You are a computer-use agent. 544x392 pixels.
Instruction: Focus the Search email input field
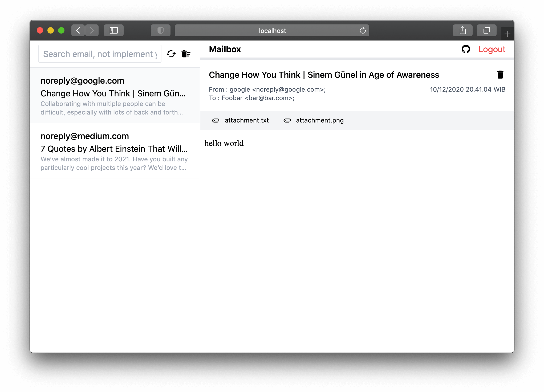[x=100, y=54]
